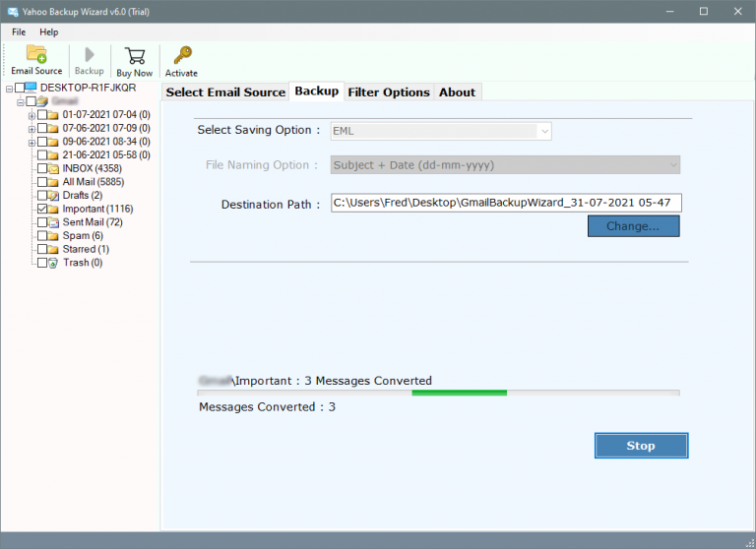Click the window resize grip in the corner
Screen dimensions: 756x549
(750, 543)
